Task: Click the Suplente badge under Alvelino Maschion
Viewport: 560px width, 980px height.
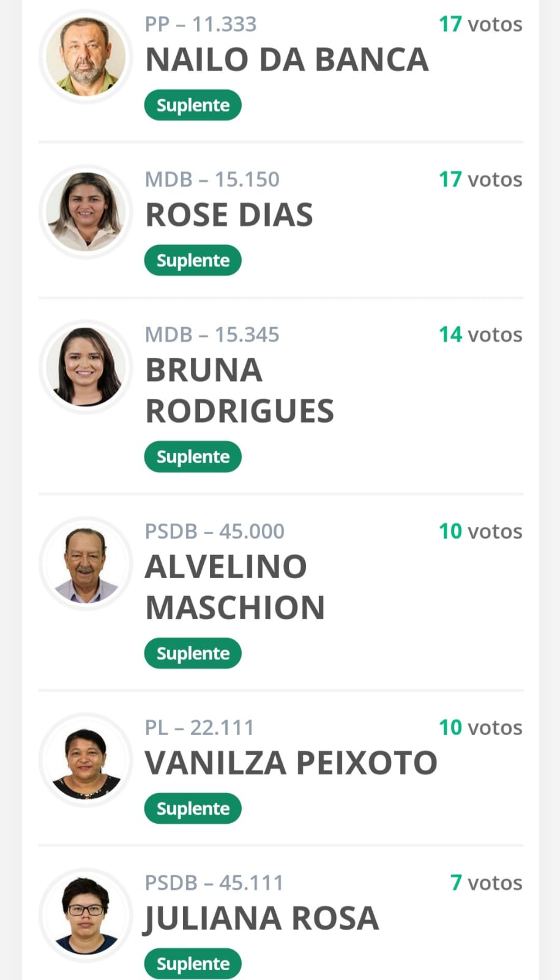Action: tap(193, 654)
